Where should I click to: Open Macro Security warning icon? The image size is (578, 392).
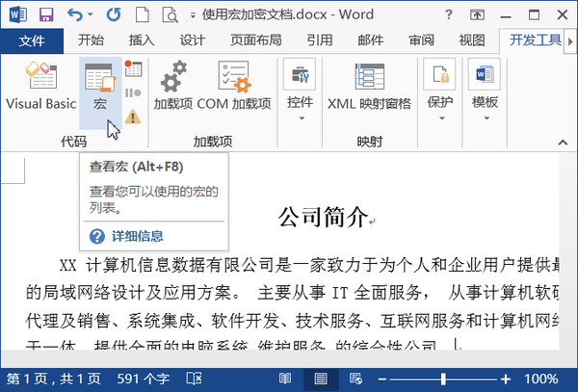133,116
